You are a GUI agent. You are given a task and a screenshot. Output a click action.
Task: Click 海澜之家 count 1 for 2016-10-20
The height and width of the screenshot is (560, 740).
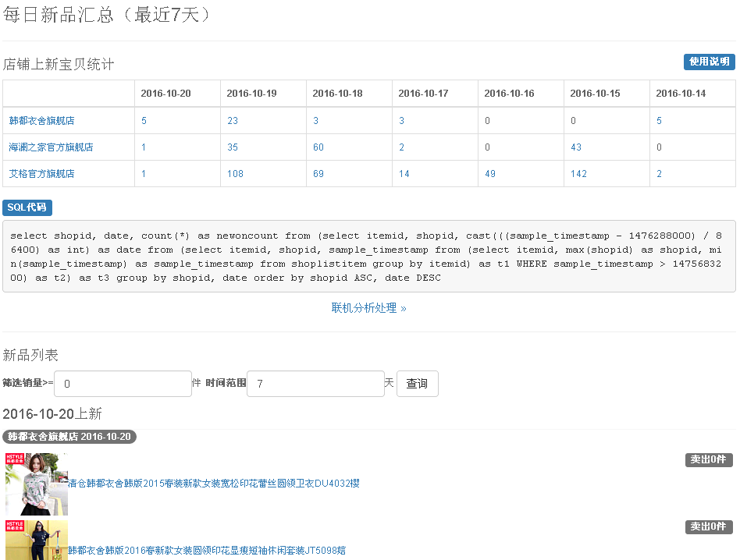tap(144, 147)
